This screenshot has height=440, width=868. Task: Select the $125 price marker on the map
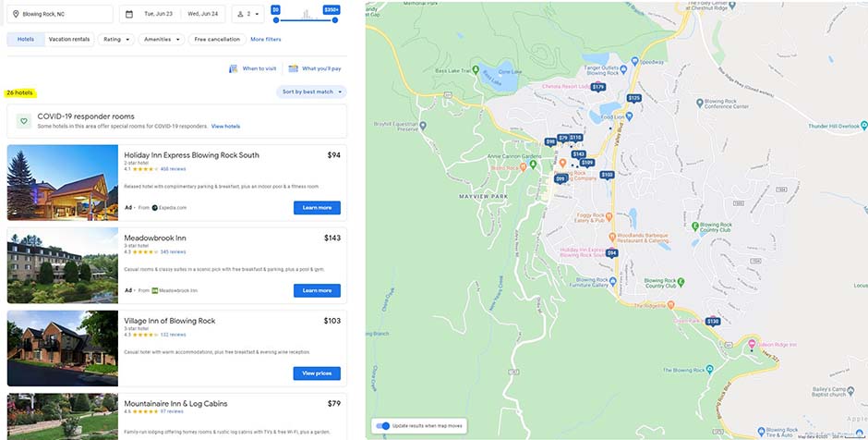point(633,98)
